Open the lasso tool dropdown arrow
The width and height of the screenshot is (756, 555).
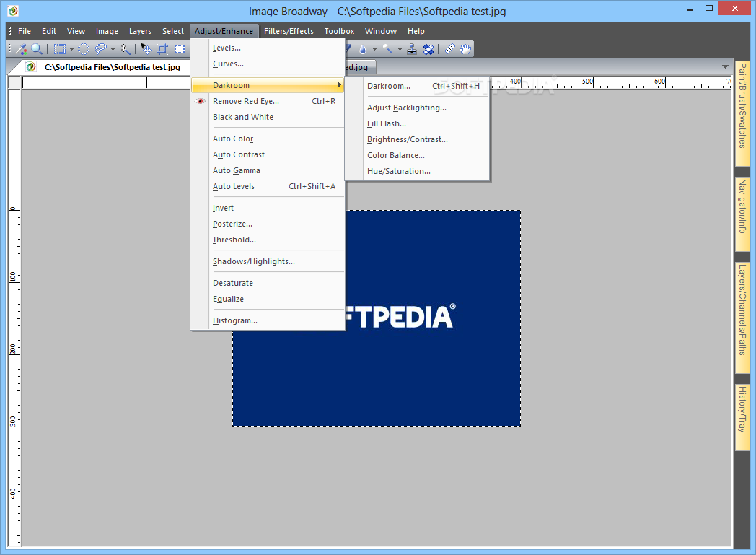point(113,49)
